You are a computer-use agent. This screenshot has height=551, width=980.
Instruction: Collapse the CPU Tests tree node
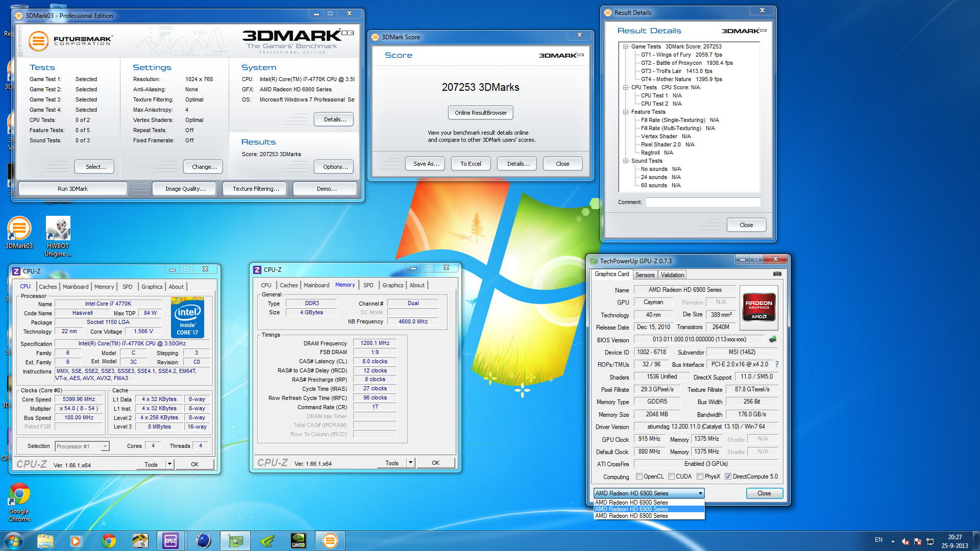625,87
